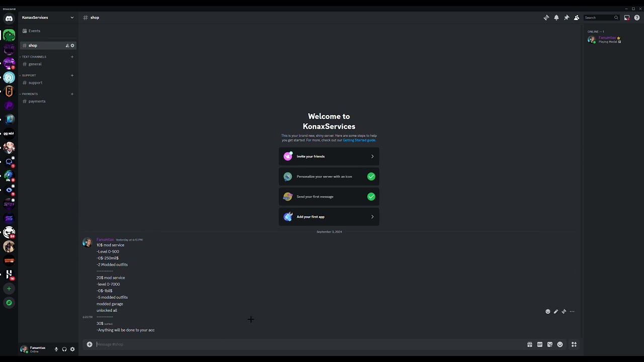Screen dimensions: 644x362
Task: Collapse the PAYMENTS category
Action: pos(29,94)
